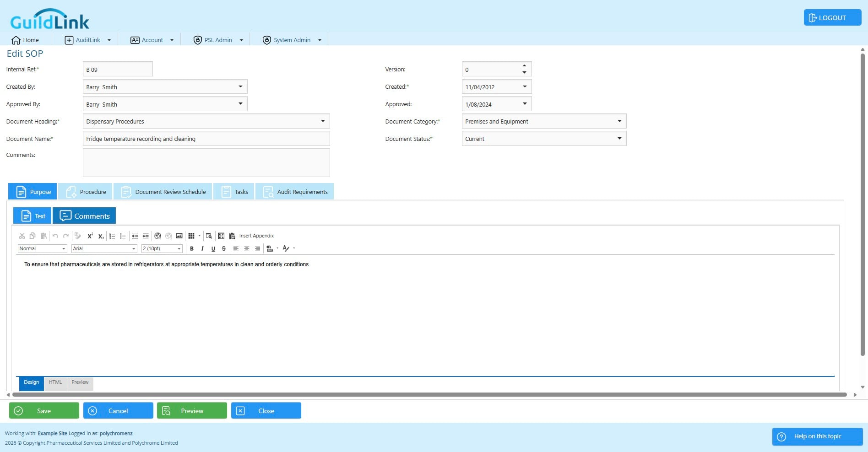Click the find and replace icon
The width and height of the screenshot is (868, 452).
tap(209, 236)
